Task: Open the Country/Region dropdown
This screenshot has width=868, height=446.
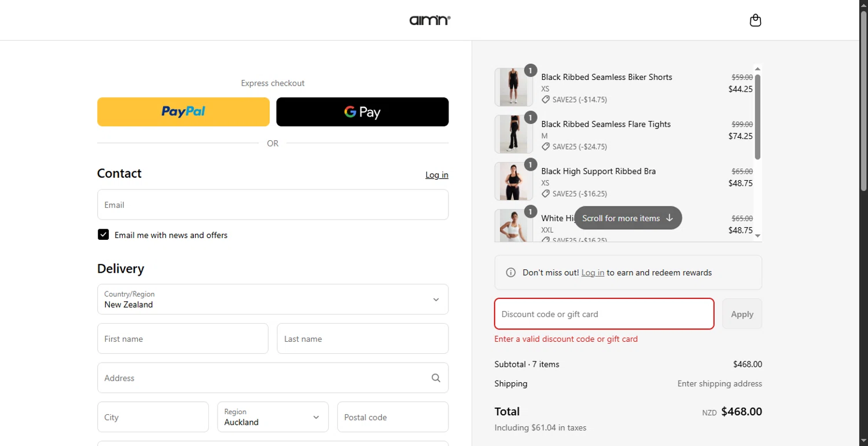Action: (273, 299)
